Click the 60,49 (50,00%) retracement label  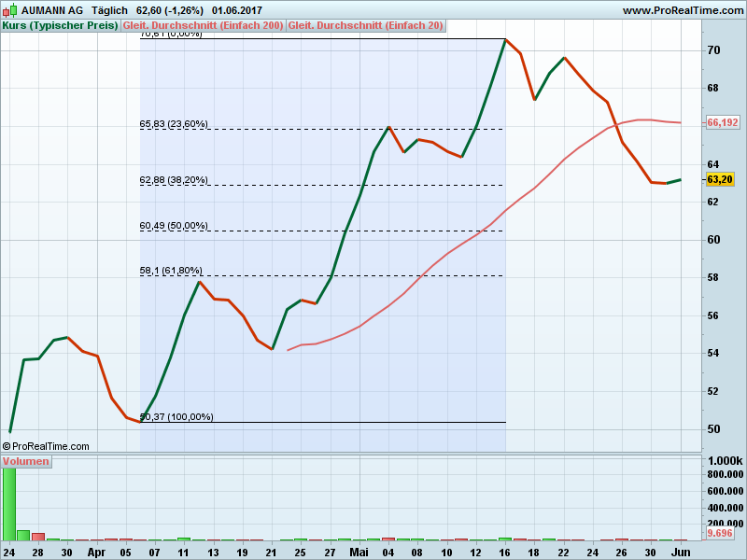click(x=174, y=226)
